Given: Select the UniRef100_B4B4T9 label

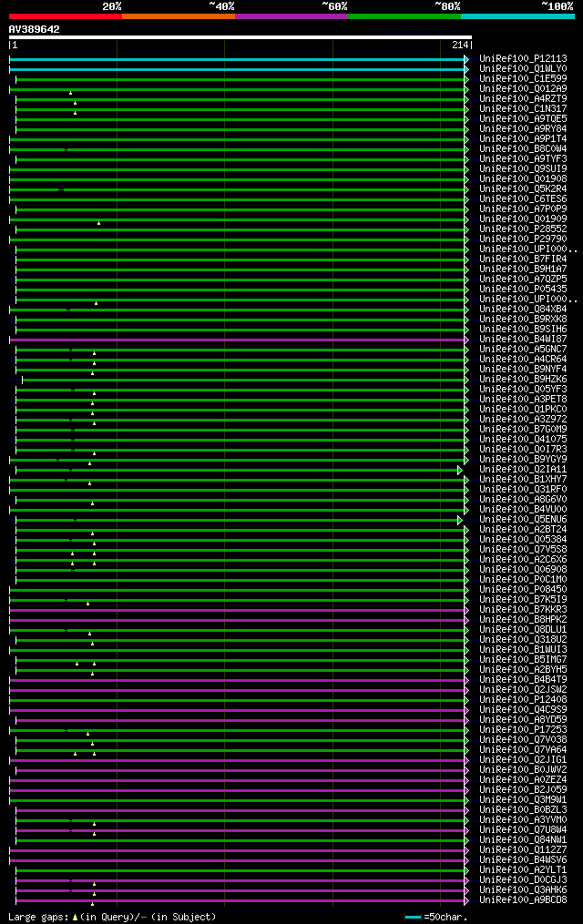Looking at the screenshot, I should [x=523, y=680].
